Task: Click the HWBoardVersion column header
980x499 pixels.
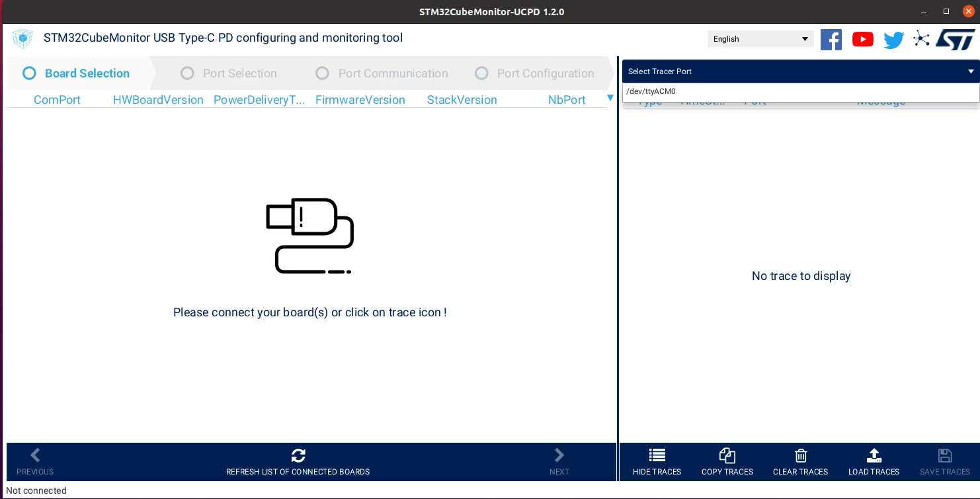Action: click(x=158, y=100)
